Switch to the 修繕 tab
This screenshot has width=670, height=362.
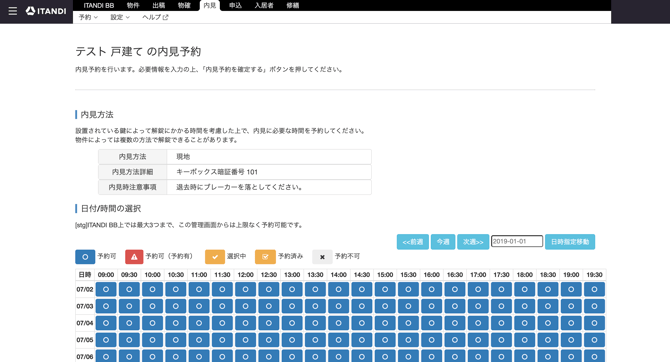tap(293, 6)
